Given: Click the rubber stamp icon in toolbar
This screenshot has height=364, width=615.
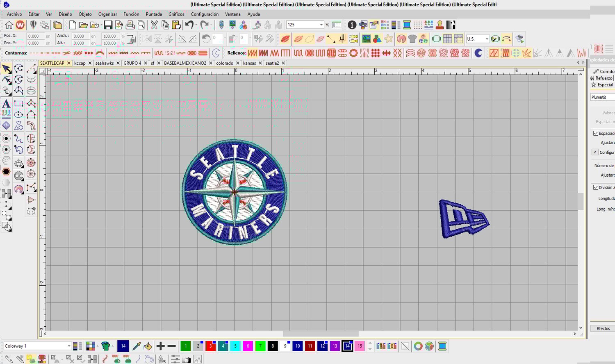Looking at the screenshot, I should (440, 25).
